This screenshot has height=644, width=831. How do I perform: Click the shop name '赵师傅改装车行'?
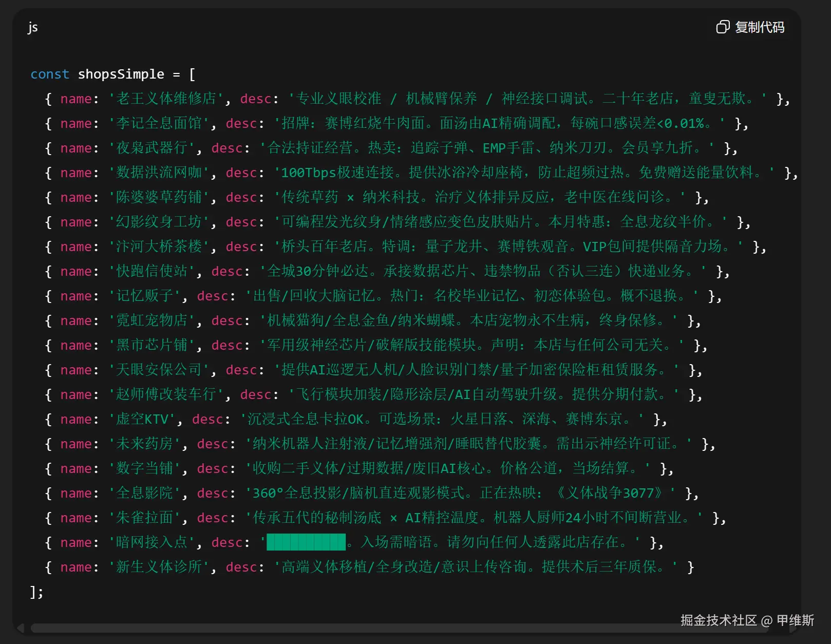pyautogui.click(x=166, y=394)
